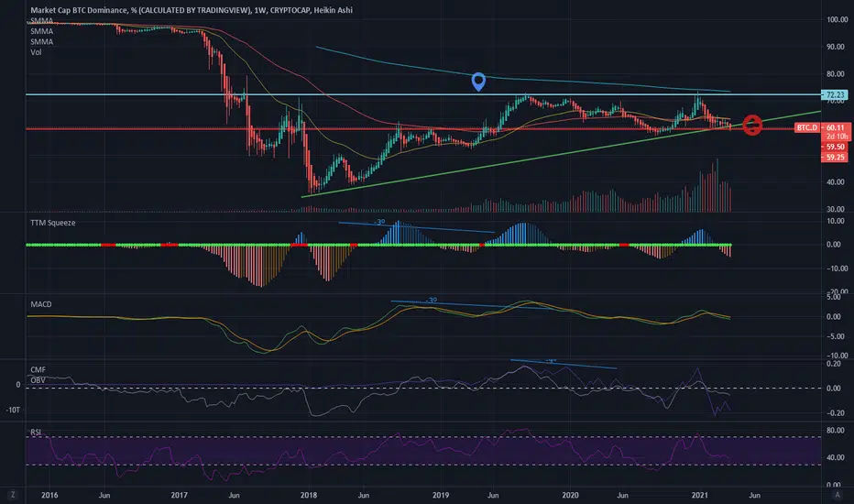Click the 2021 label on the time axis
This screenshot has height=504, width=854.
[x=700, y=495]
